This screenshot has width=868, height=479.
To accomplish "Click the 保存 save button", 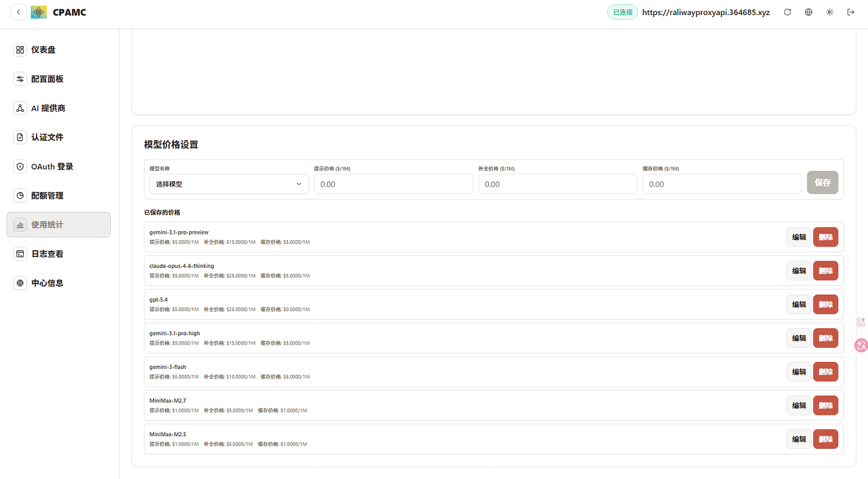I will pyautogui.click(x=823, y=182).
